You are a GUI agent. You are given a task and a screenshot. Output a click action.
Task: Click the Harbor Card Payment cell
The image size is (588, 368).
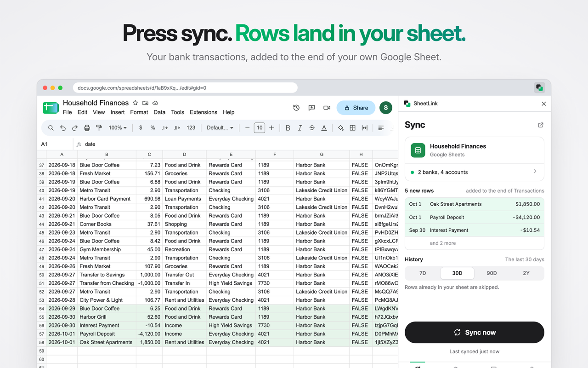[107, 199]
